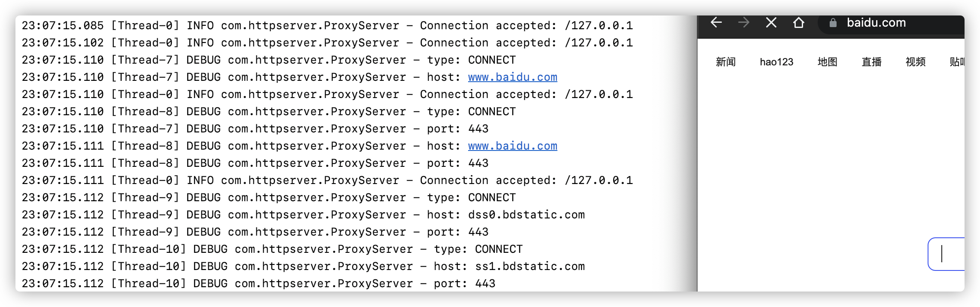The image size is (980, 307).
Task: Click the dss0.bdstatic.com host log line
Action: (303, 215)
